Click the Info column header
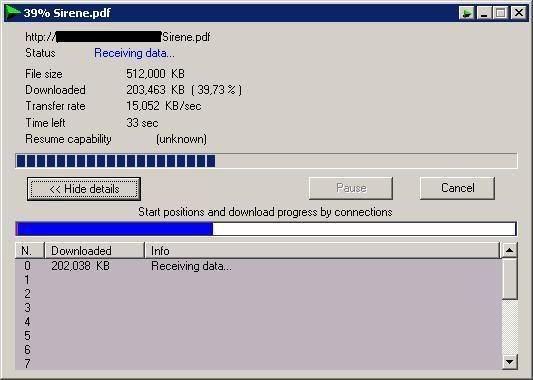The height and width of the screenshot is (380, 533). tap(322, 251)
